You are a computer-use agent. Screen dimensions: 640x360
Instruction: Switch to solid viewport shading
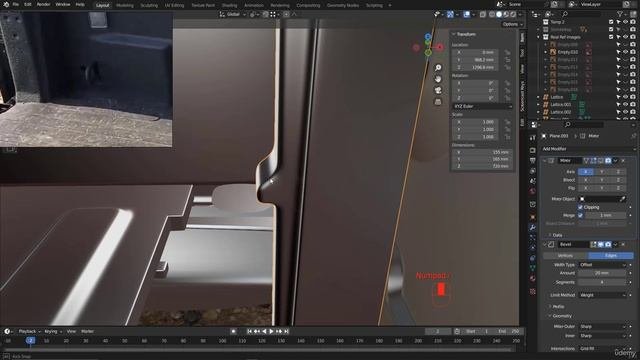pyautogui.click(x=499, y=14)
